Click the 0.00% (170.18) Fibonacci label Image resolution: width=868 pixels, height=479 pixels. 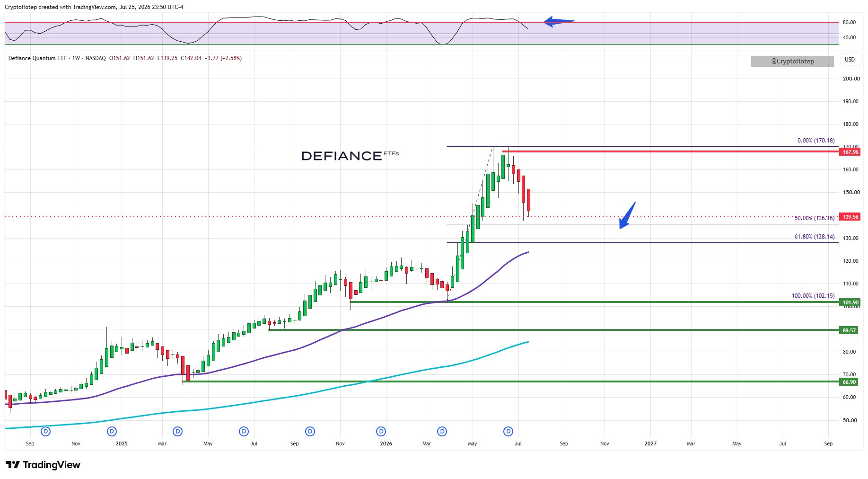tap(816, 141)
